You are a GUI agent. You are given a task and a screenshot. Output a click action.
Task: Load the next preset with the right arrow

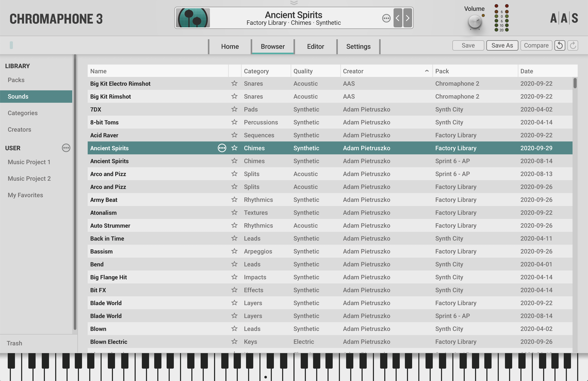(407, 18)
